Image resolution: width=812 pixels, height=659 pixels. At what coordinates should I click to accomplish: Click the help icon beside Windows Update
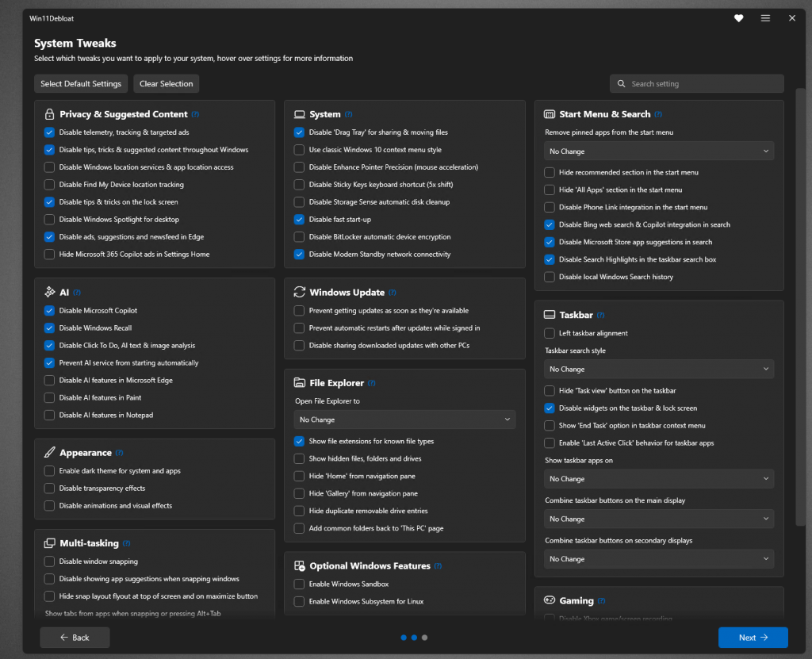pyautogui.click(x=393, y=293)
